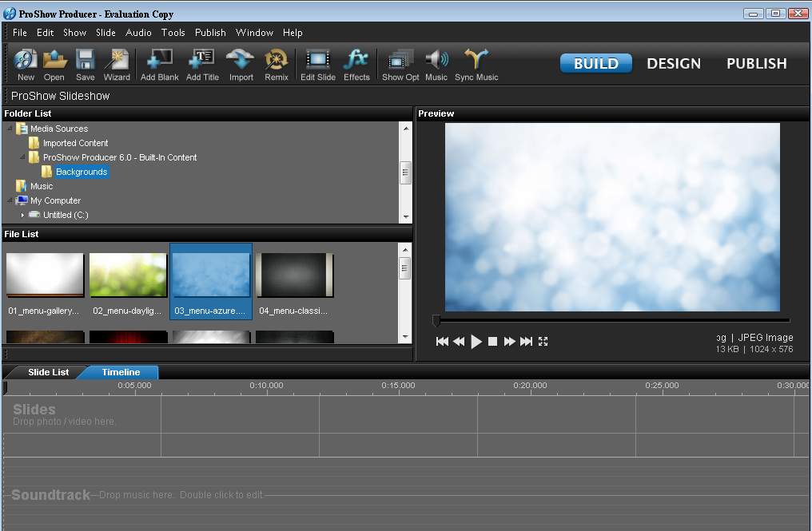Click the Add Title slide icon
The height and width of the screenshot is (531, 812).
[x=202, y=65]
